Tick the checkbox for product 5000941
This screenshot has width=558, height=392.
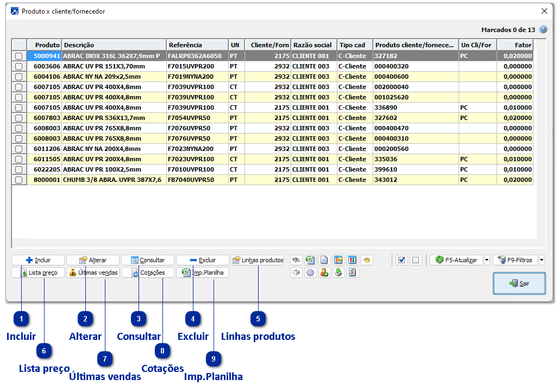(x=19, y=56)
